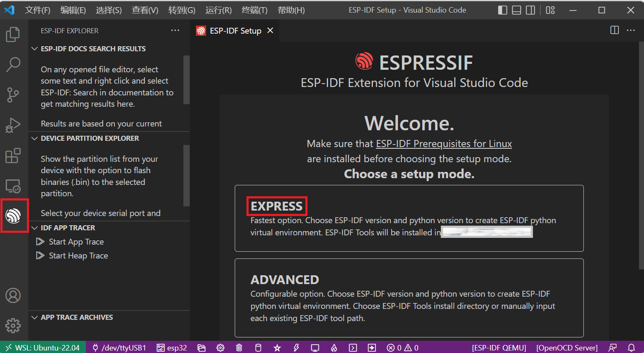Collapse DEVICE PARTITION EXPLORER section

tap(109, 138)
